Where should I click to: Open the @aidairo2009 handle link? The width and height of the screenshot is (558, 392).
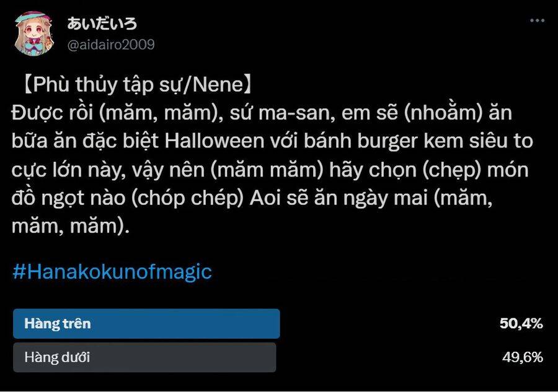click(x=111, y=45)
